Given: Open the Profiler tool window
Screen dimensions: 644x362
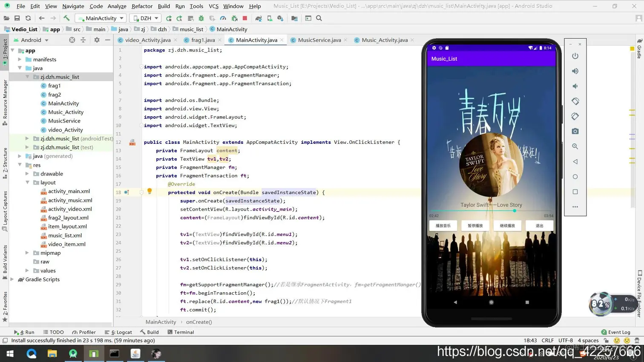Looking at the screenshot, I should (x=84, y=332).
